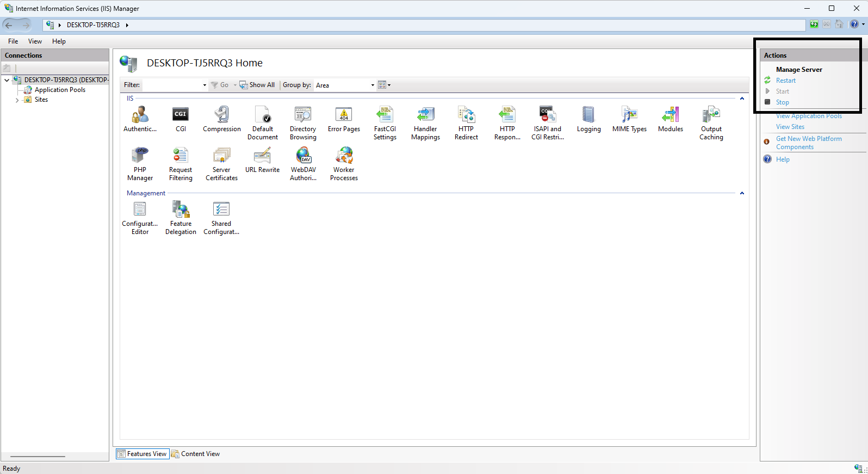Switch to Features View tab
Image resolution: width=868 pixels, height=474 pixels.
142,454
